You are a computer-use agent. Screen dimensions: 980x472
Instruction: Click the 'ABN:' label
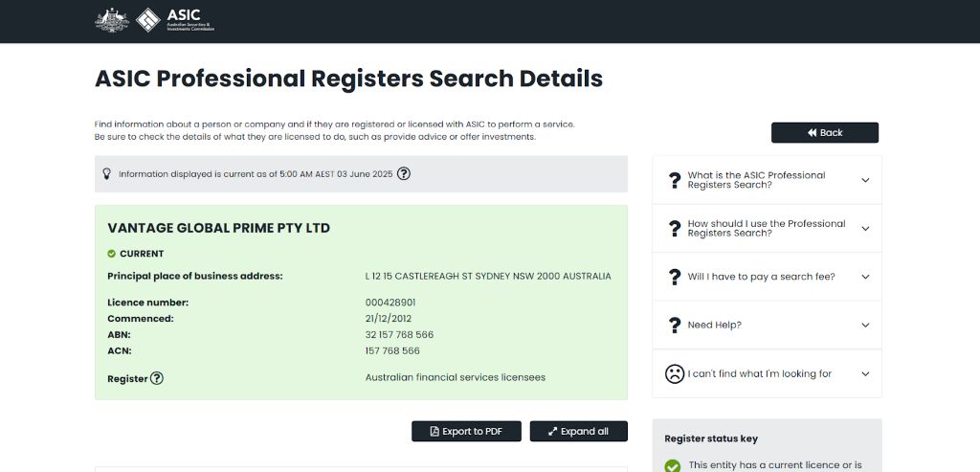coord(119,334)
